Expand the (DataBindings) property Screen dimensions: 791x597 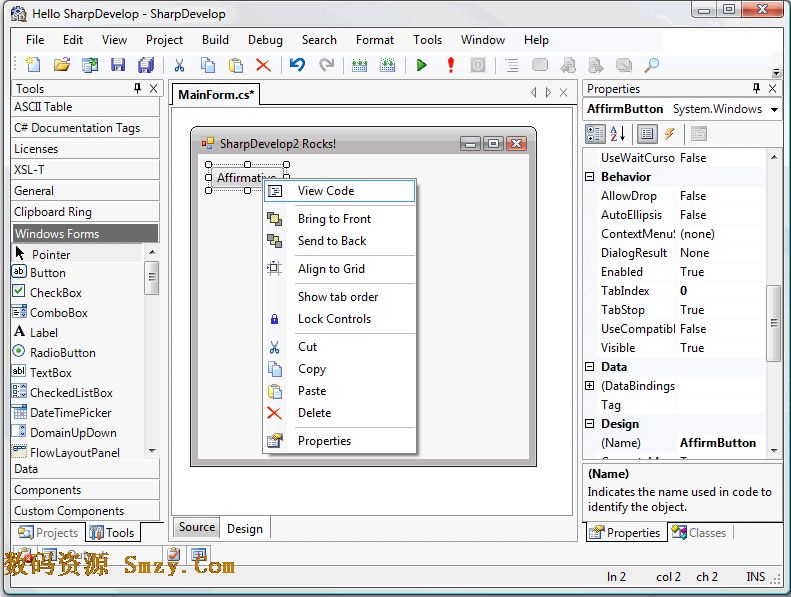(x=589, y=386)
